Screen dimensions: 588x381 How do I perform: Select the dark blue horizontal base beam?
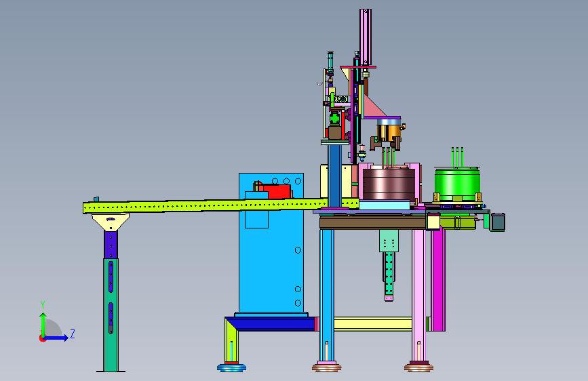coord(272,323)
